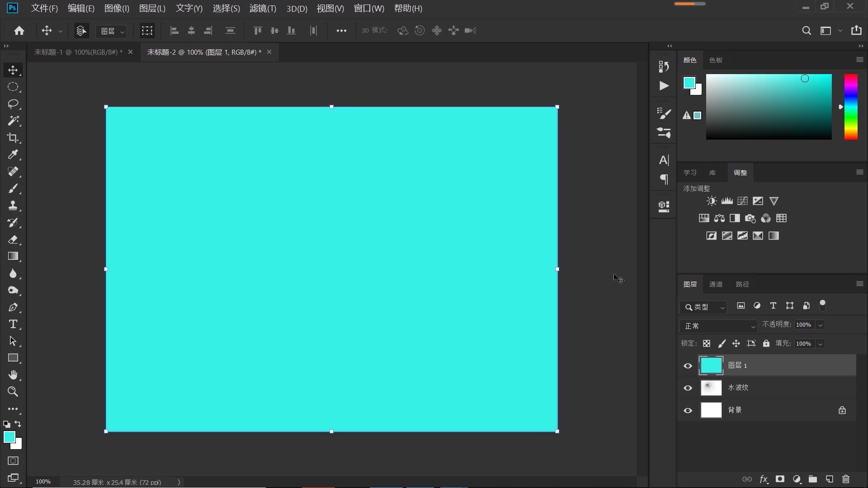The image size is (868, 488).
Task: Hide the 背景 layer
Action: point(688,410)
